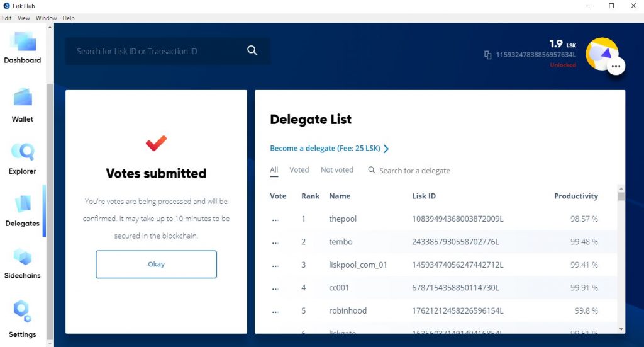644x347 pixels.
Task: Click the sidebar scrollbar thumb
Action: point(50,212)
